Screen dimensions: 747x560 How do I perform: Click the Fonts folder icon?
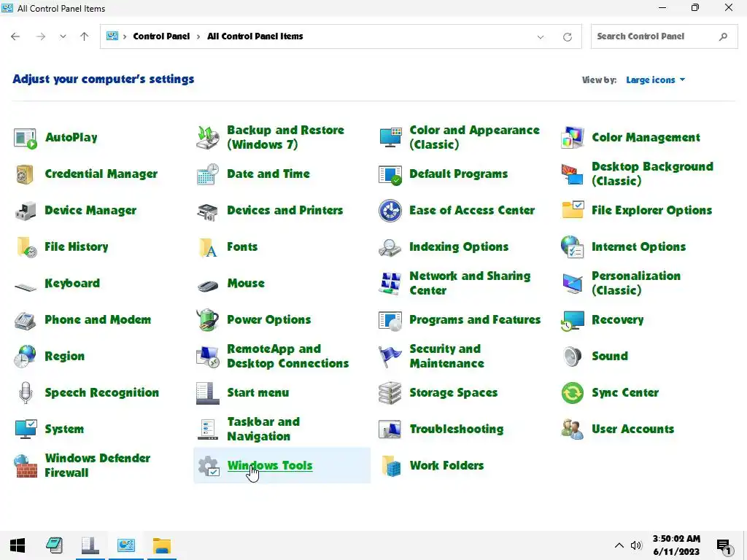(x=208, y=247)
